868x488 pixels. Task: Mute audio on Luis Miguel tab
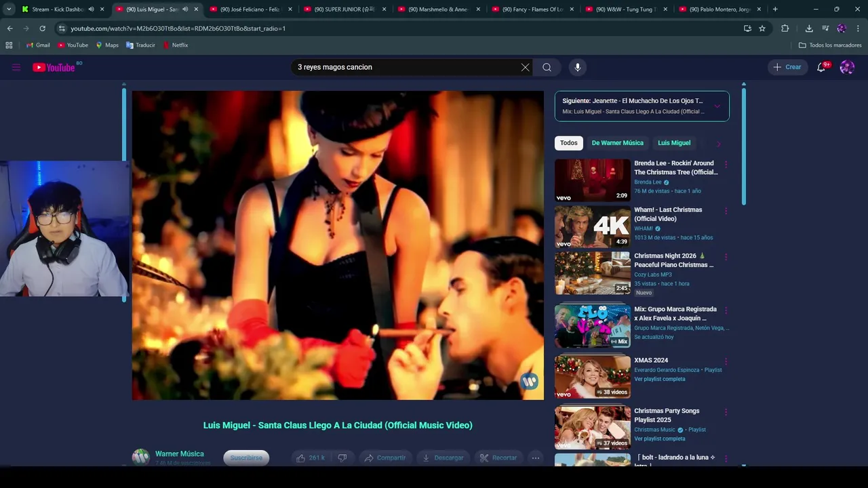click(x=185, y=9)
